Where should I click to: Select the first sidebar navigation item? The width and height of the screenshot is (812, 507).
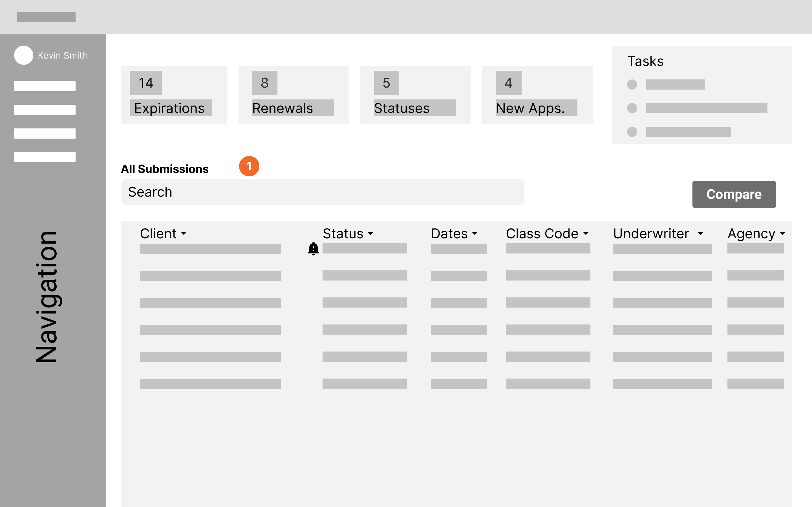click(45, 86)
